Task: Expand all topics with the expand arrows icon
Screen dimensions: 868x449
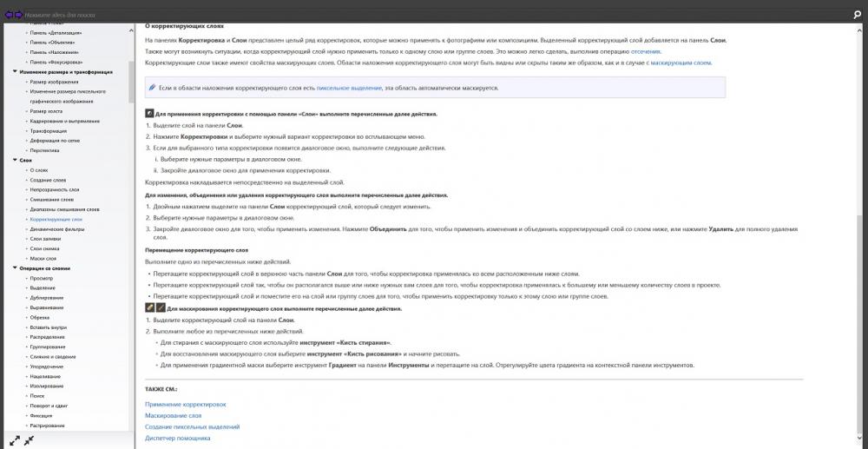Action: point(15,440)
